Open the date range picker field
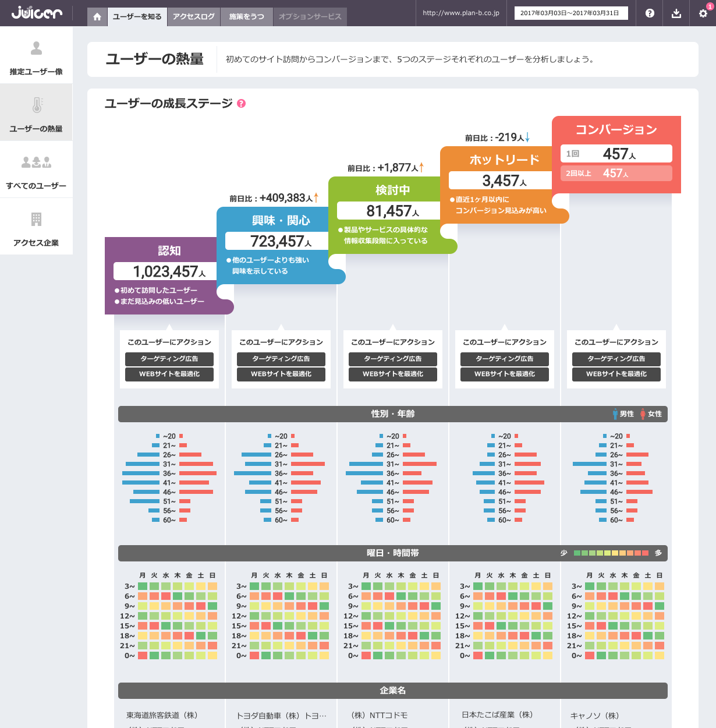716x728 pixels. click(571, 13)
